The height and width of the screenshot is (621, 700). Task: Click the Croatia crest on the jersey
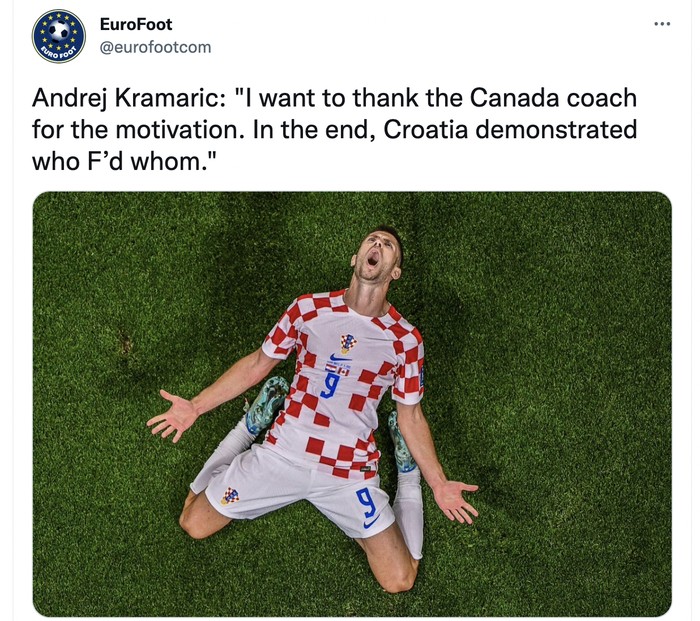click(347, 343)
